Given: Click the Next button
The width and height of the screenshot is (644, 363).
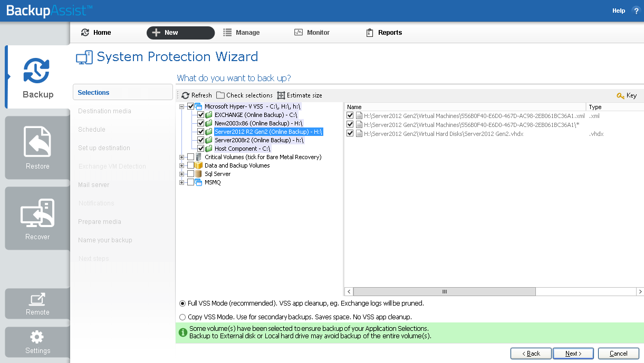Looking at the screenshot, I should (x=573, y=354).
